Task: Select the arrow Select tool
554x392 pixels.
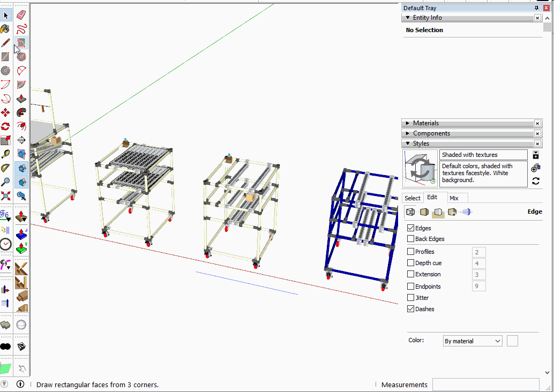Action: (6, 15)
